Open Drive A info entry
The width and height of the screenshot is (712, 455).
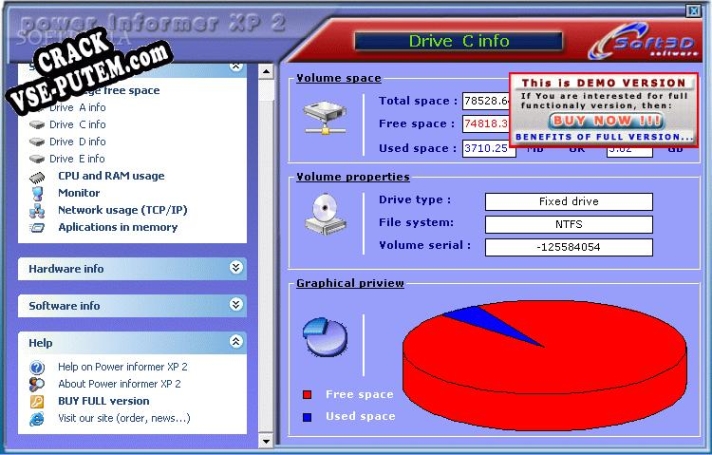77,108
